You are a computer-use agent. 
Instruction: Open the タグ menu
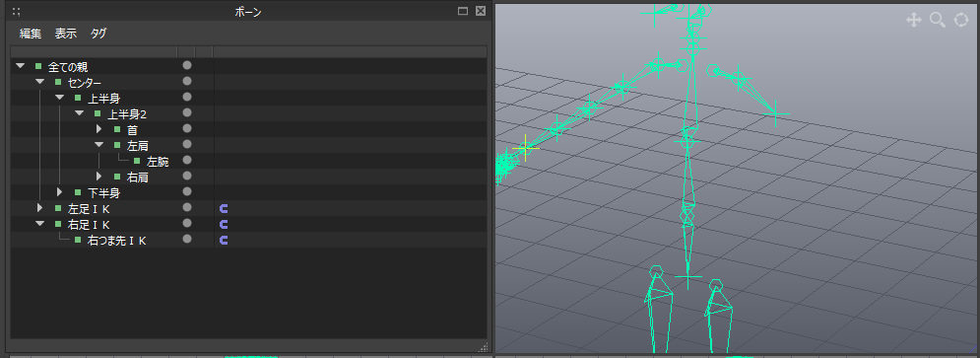pos(98,34)
